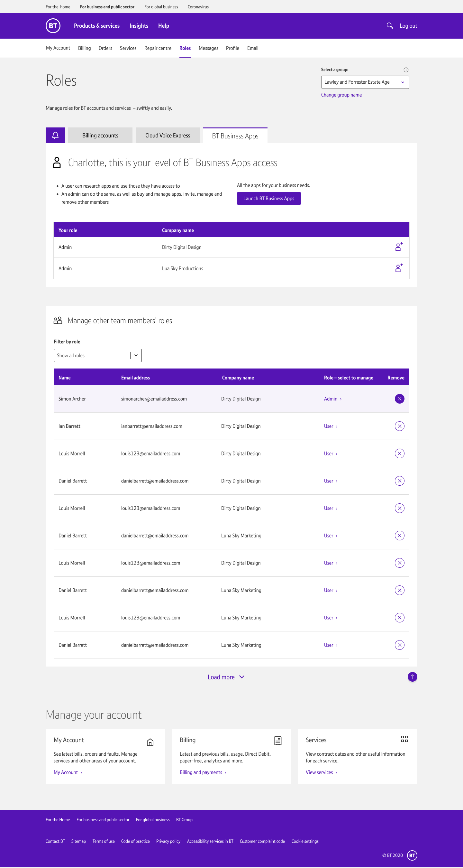Open Cookie settings in the footer
The width and height of the screenshot is (463, 868).
tap(305, 841)
